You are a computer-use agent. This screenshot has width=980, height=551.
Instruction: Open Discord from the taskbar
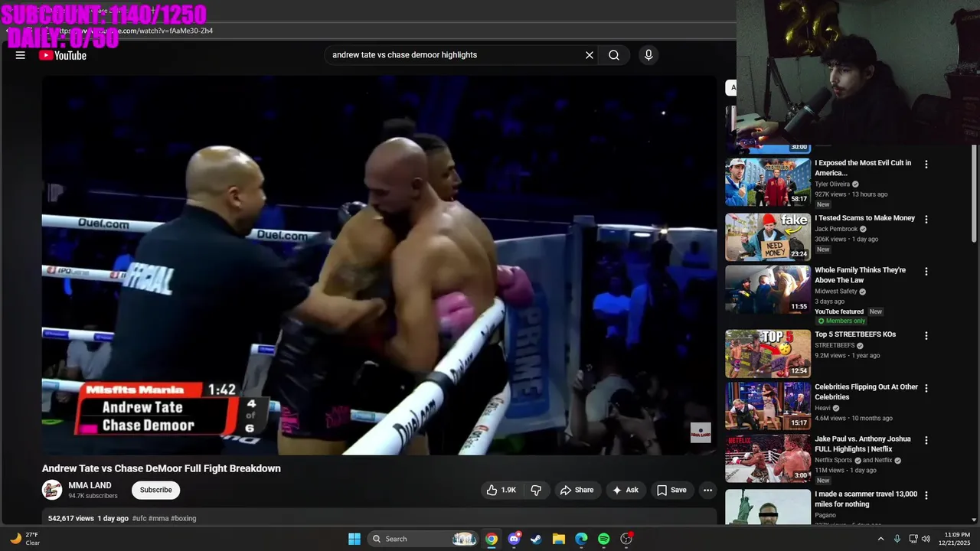coord(514,539)
